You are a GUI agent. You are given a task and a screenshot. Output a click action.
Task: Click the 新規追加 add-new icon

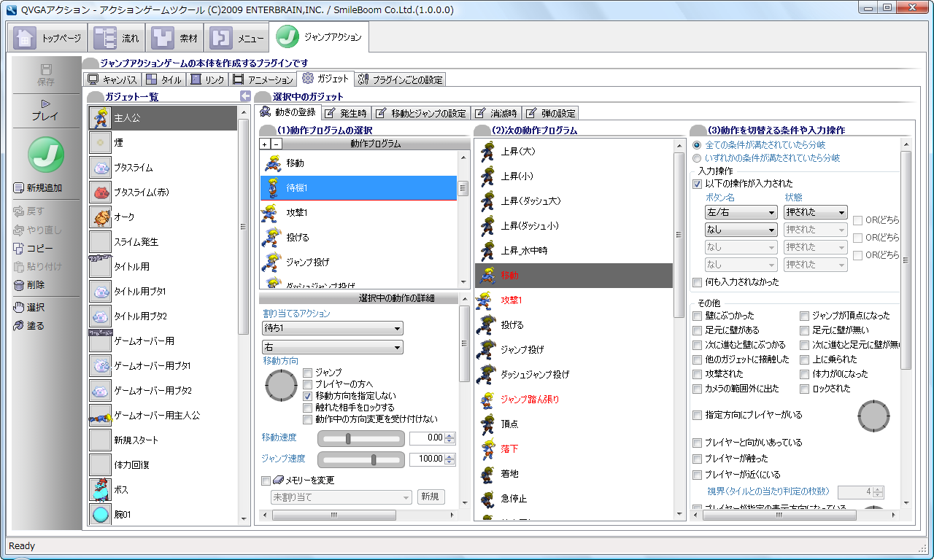[19, 188]
